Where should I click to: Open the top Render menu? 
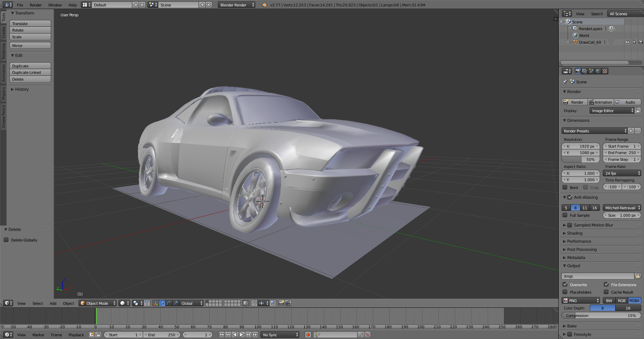pyautogui.click(x=36, y=5)
